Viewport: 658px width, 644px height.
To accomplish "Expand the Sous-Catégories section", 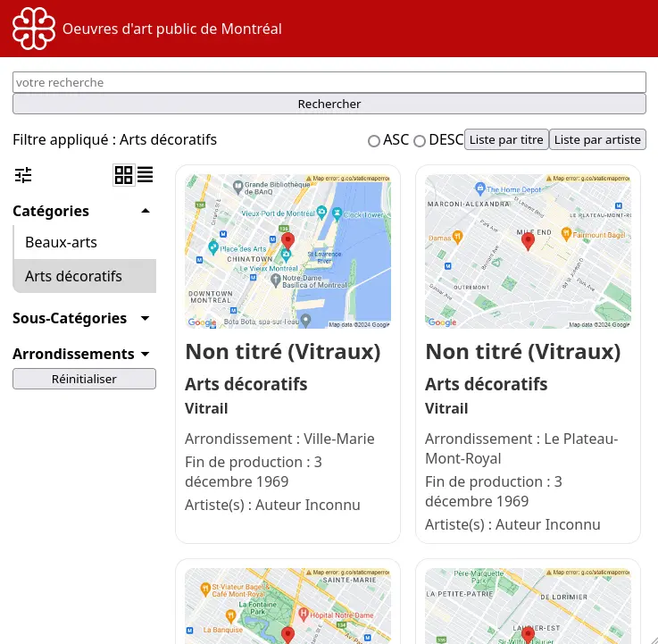I will click(146, 318).
